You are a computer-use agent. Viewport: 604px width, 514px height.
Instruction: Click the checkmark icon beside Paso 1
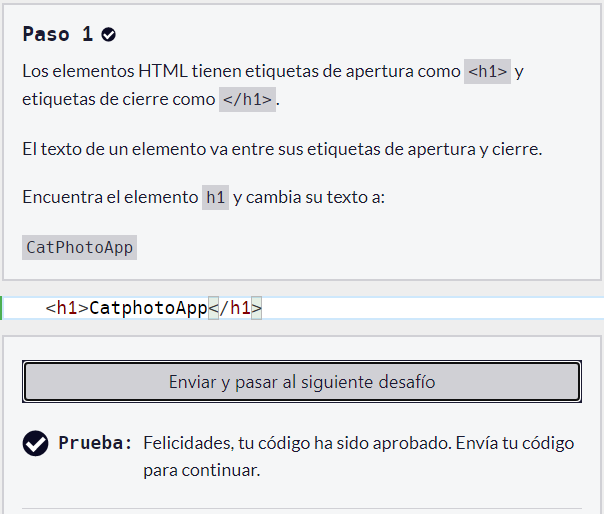coord(109,35)
